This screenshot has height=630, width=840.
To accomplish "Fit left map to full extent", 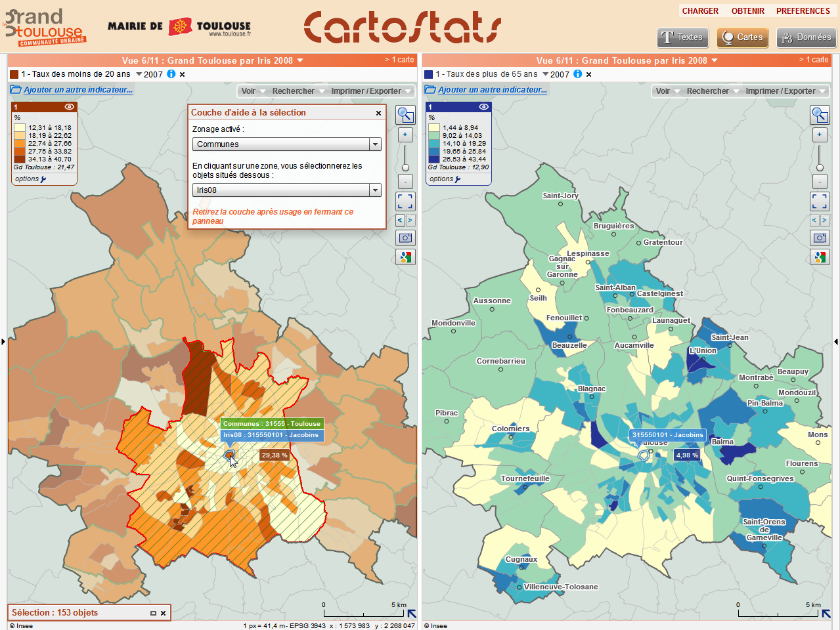I will (405, 201).
